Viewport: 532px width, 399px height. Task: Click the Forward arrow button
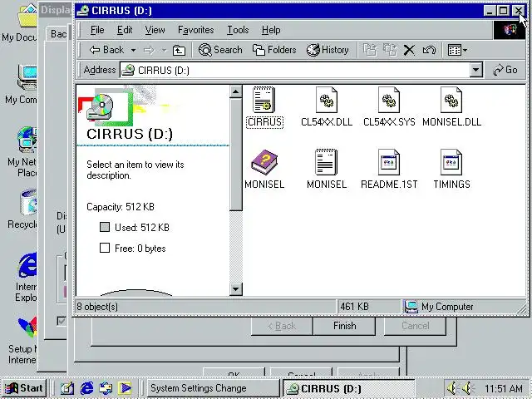[x=149, y=51]
